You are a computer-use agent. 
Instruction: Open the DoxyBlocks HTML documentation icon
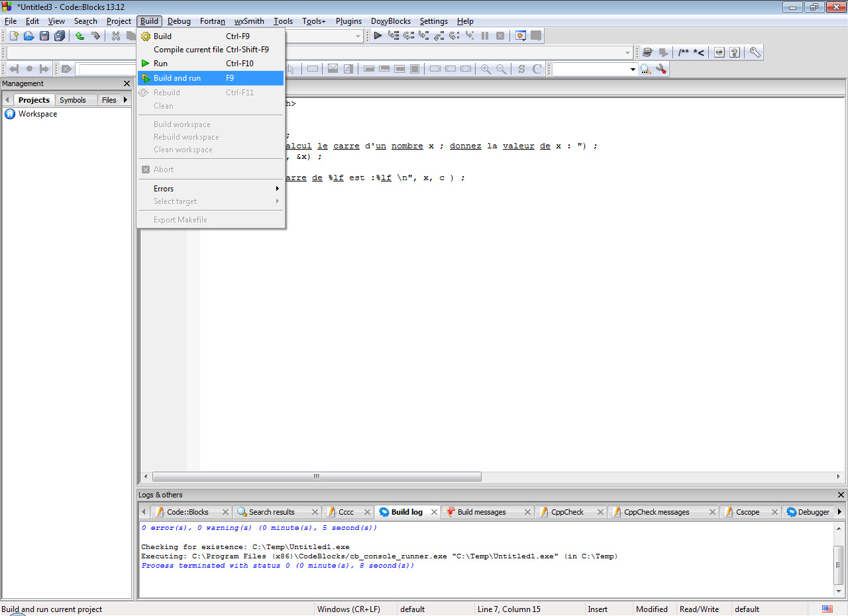(719, 52)
